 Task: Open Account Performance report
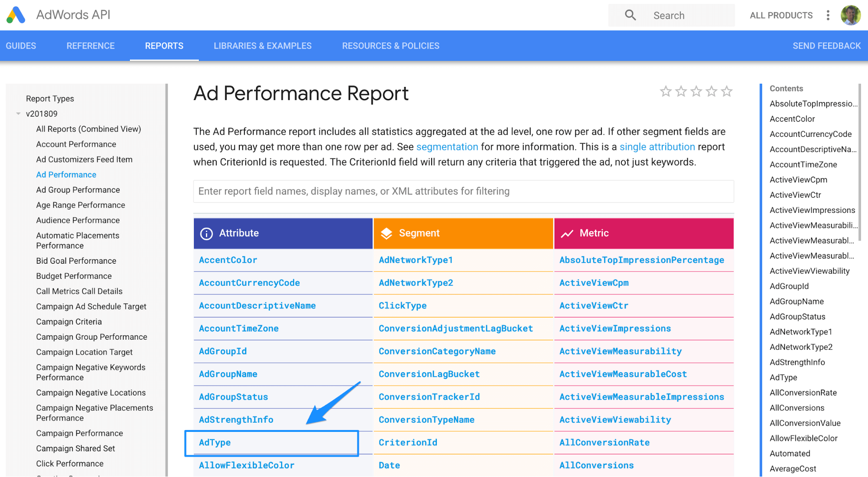pos(76,144)
